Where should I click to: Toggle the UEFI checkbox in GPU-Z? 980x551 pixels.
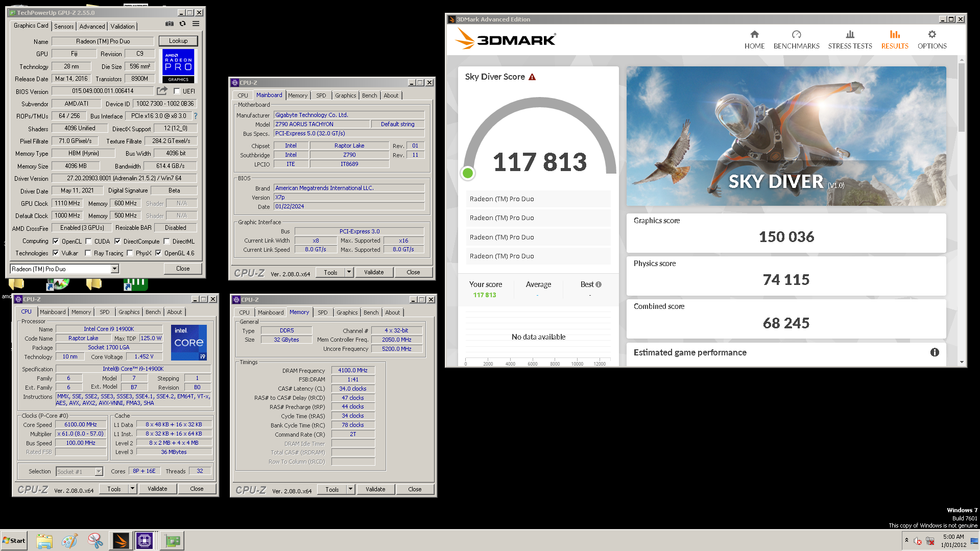coord(177,91)
